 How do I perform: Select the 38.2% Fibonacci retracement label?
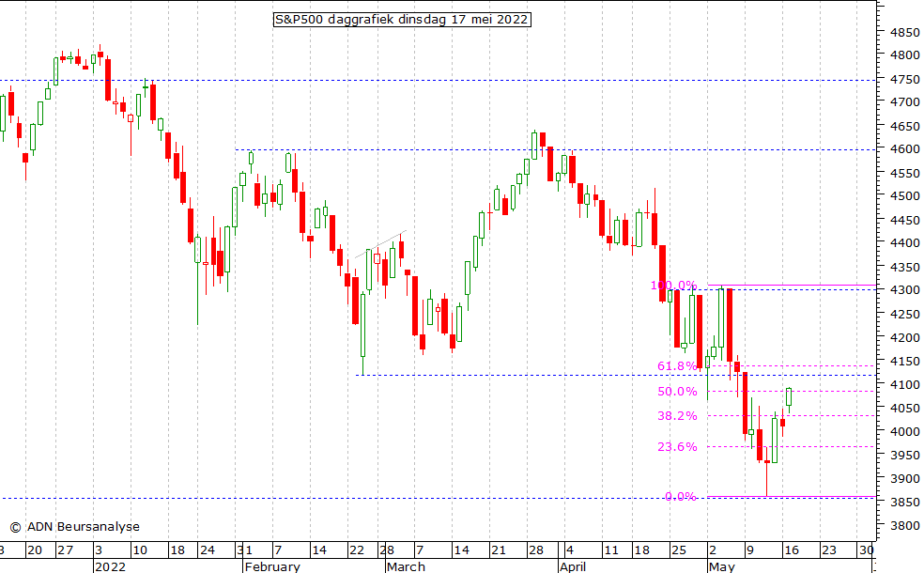tap(677, 416)
